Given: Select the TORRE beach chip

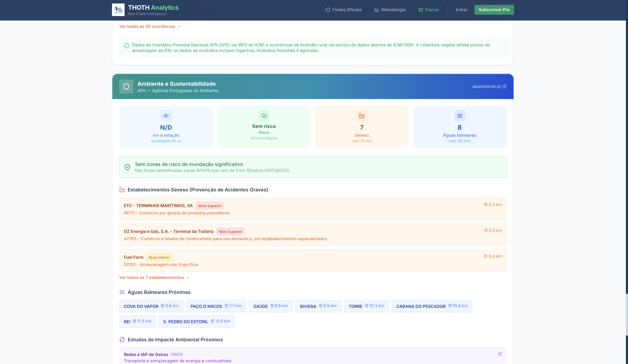Looking at the screenshot, I should pos(366,306).
